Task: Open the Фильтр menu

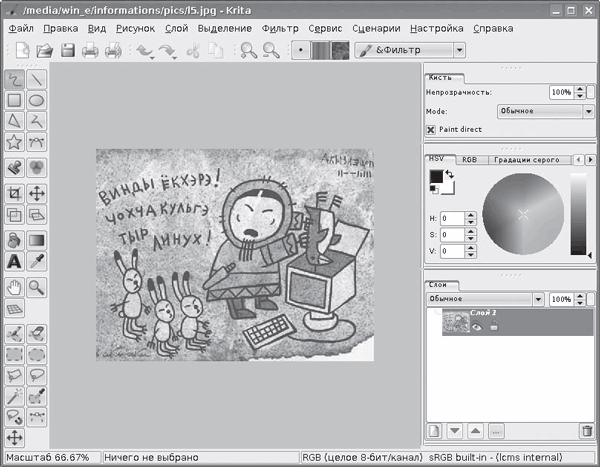Action: 280,27
